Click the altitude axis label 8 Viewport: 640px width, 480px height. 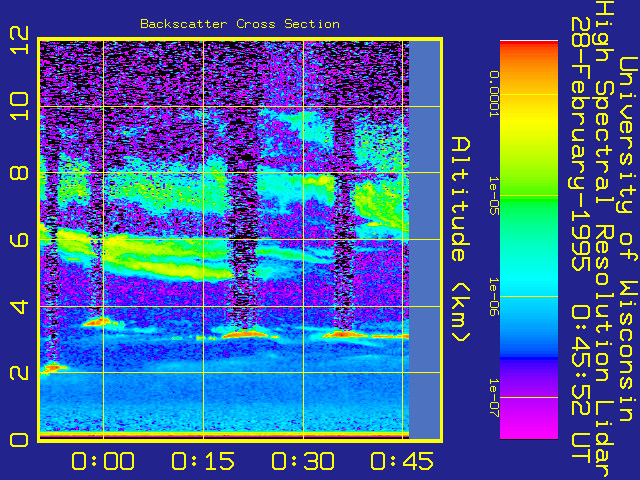pos(19,172)
